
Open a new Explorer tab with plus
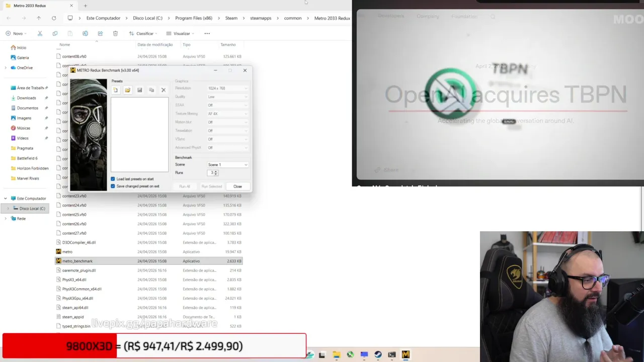coord(86,6)
